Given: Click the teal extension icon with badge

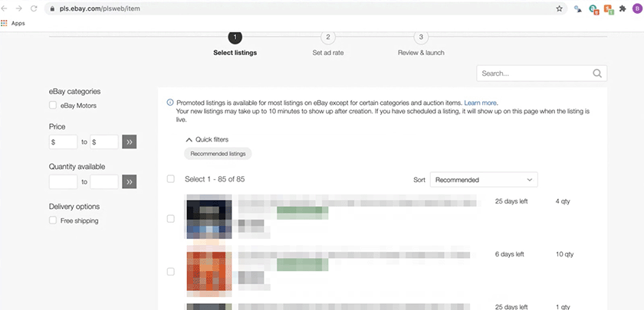Looking at the screenshot, I should coord(594,8).
